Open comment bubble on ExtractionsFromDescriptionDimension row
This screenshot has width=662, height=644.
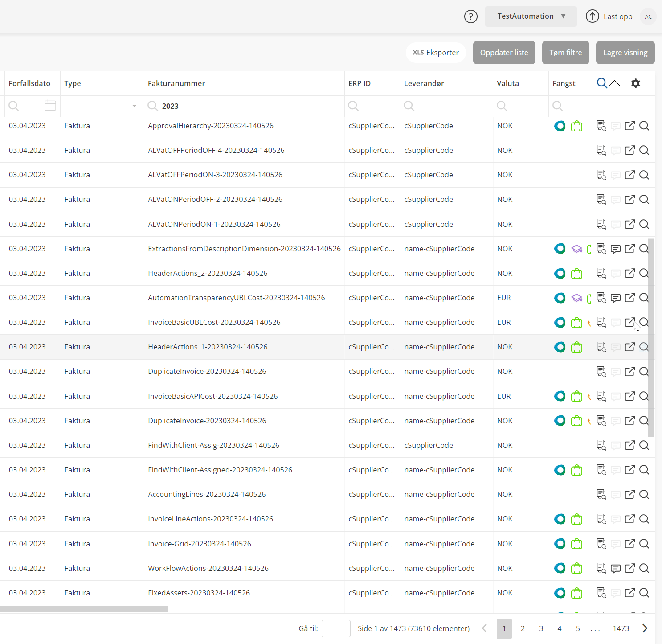615,249
